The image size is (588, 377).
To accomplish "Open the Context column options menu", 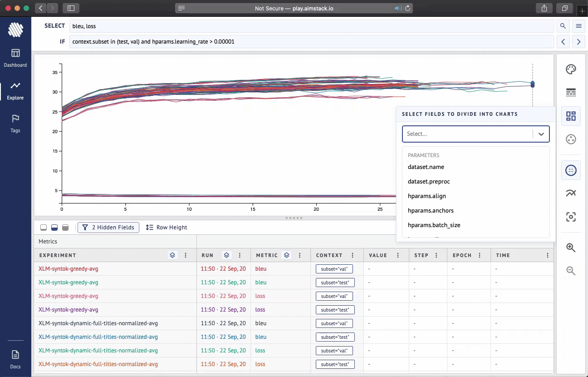I will (x=353, y=255).
